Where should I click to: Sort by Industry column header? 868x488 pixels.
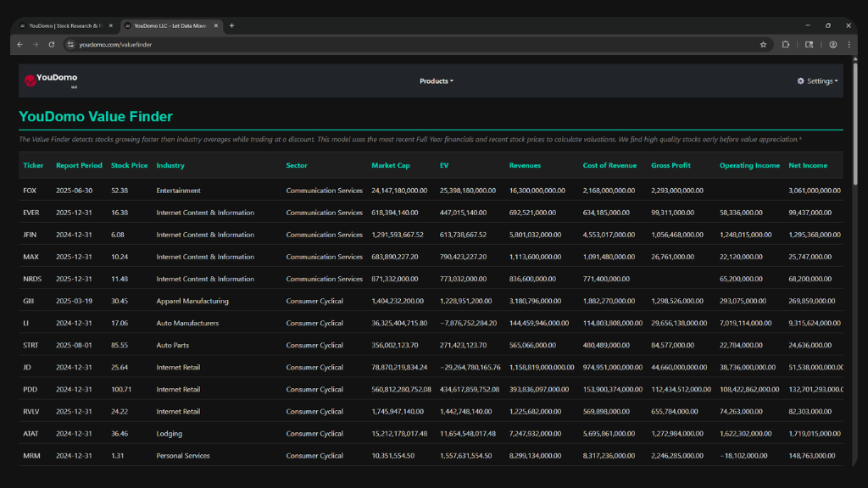click(x=170, y=165)
